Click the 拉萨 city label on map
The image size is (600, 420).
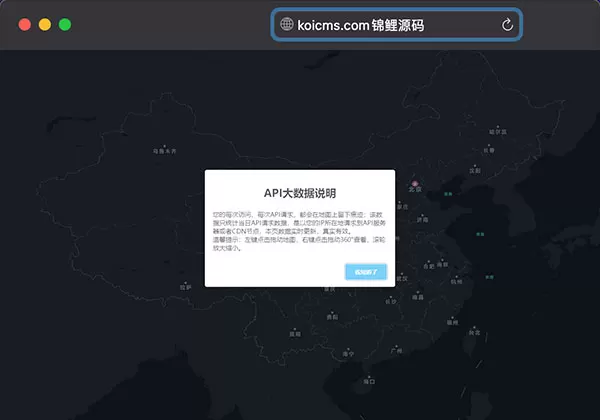click(x=186, y=287)
